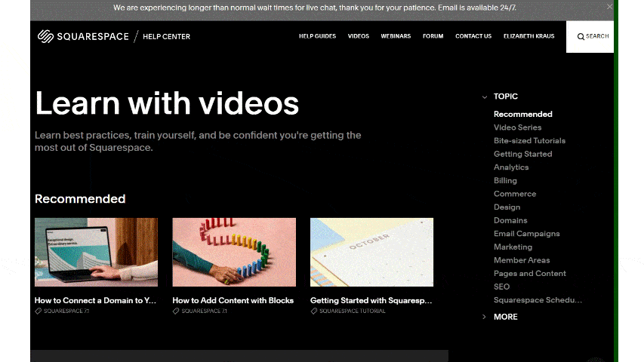Collapse the TOPIC section chevron

coord(485,97)
